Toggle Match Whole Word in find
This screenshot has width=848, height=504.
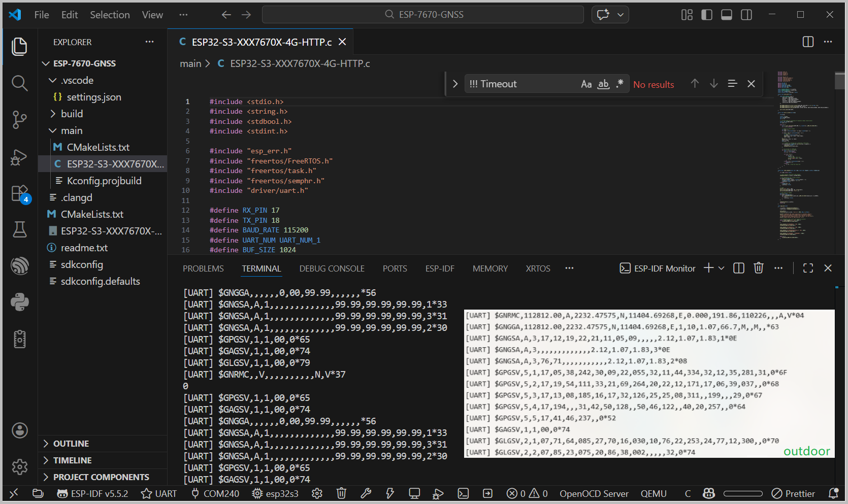[603, 84]
